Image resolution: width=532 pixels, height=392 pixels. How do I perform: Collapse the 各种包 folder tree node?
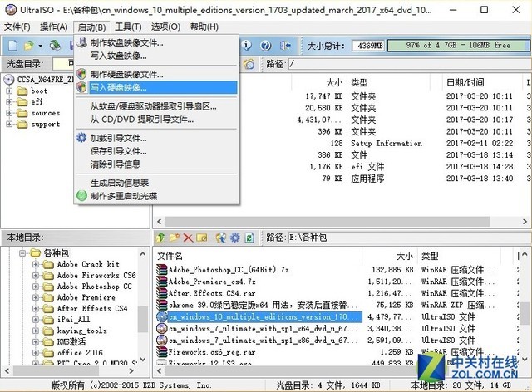22,253
